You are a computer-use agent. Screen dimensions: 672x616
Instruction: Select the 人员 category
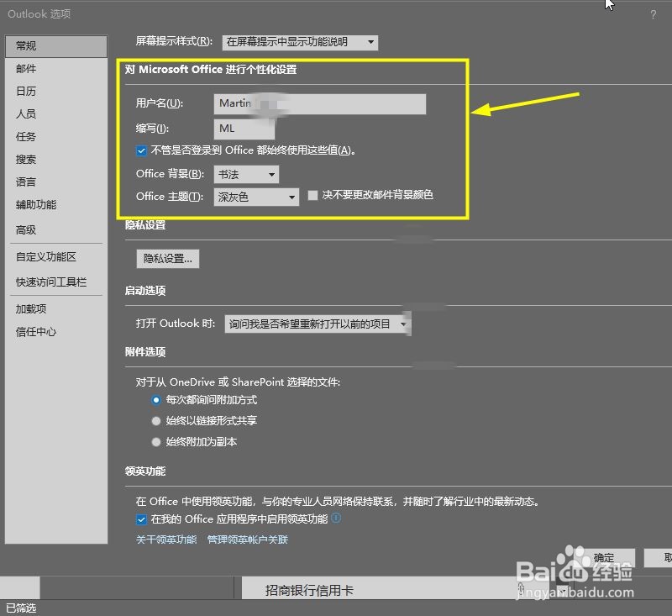(56, 114)
